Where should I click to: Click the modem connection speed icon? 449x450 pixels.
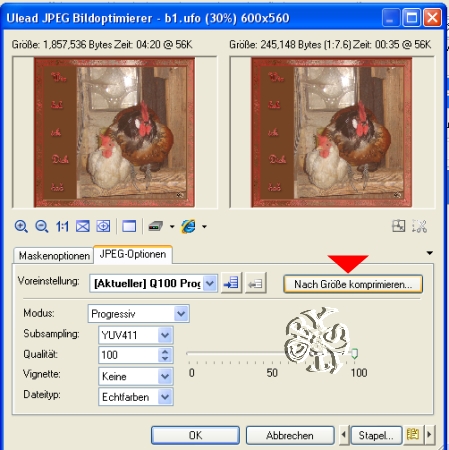point(156,227)
